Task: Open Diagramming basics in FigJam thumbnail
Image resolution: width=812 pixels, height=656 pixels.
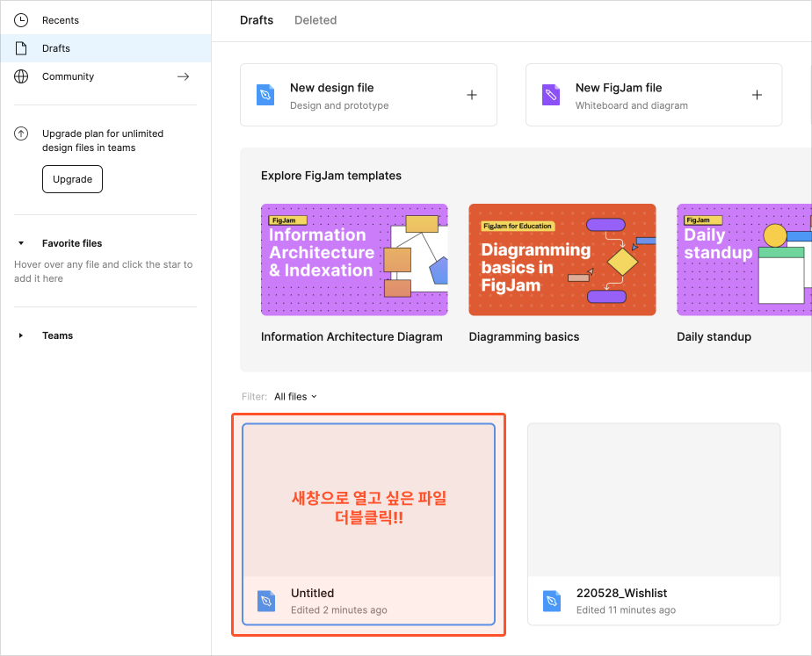Action: tap(562, 260)
